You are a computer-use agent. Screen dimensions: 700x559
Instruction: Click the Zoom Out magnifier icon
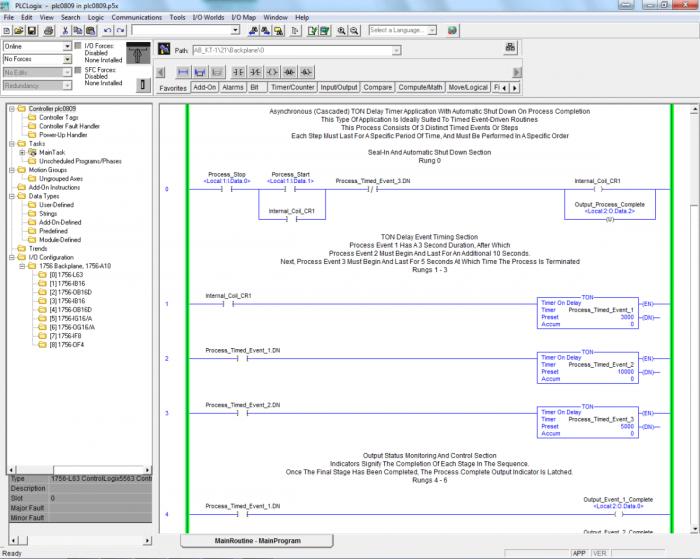point(355,31)
